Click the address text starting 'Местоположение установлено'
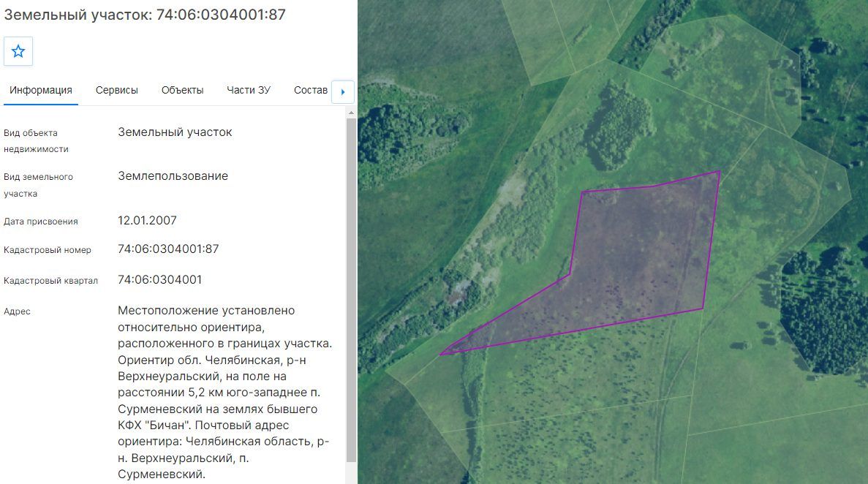868x484 pixels. 225,393
